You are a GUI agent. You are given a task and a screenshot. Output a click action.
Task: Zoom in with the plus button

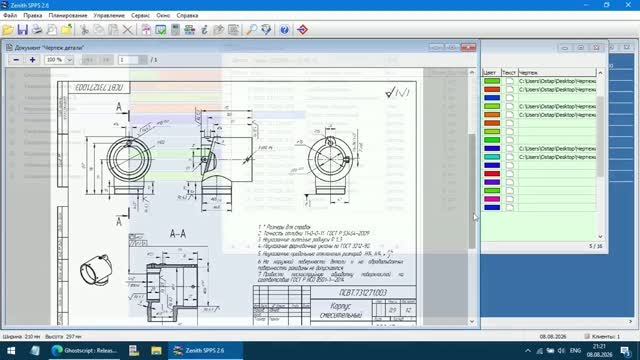[x=32, y=60]
